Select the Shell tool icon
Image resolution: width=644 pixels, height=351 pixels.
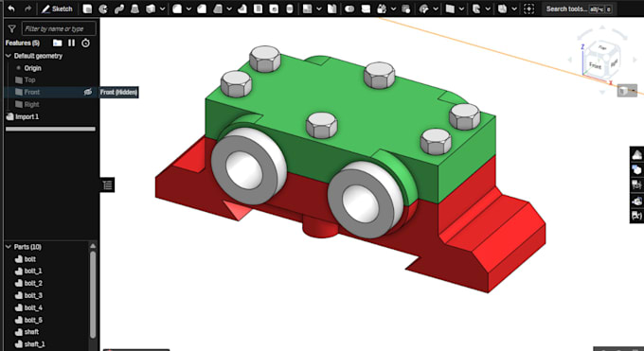point(258,9)
